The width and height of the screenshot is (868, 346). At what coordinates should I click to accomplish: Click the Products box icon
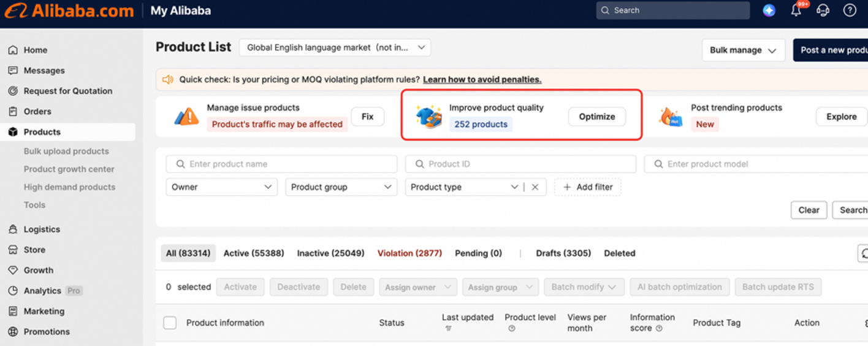(13, 132)
